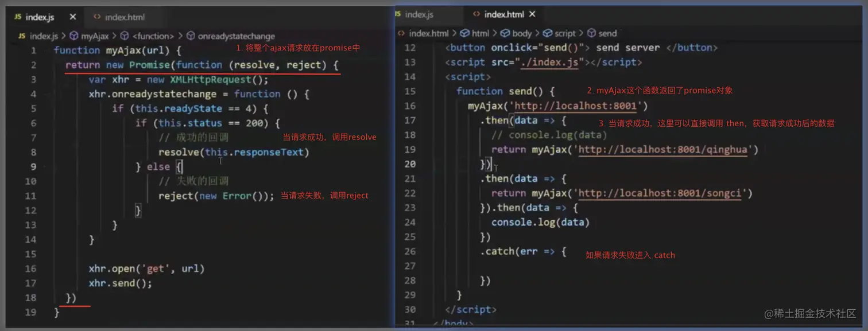Viewport: 868px width, 331px height.
Task: Click 'if (this.readyState == 4) {'
Action: [190, 108]
